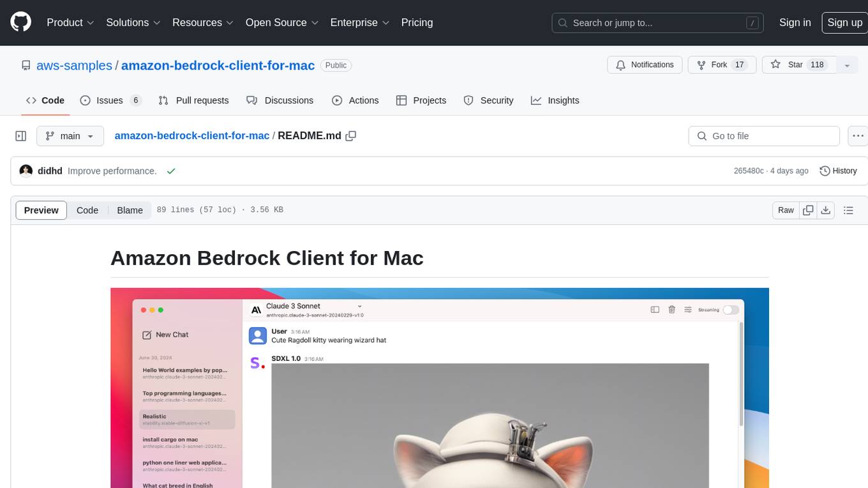Open repository root in breadcrumb path
Viewport: 868px width, 488px height.
(192, 136)
